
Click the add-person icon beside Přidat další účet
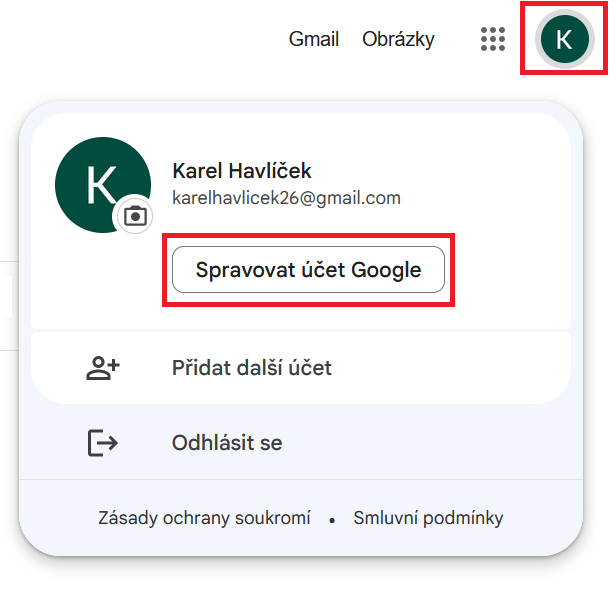pyautogui.click(x=102, y=368)
